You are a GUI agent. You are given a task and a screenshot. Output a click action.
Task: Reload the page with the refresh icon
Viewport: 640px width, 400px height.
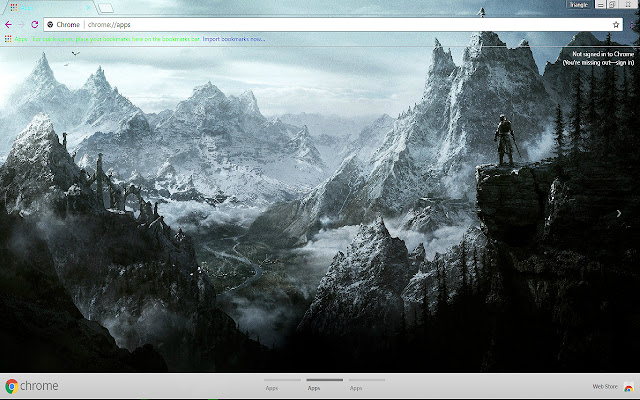click(x=35, y=24)
